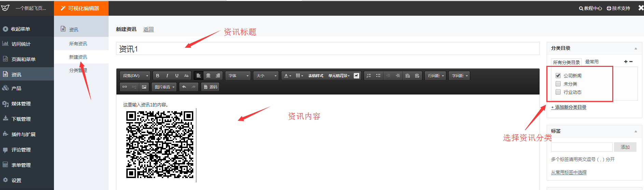Toggle 公司新闻 category checkbox
Image resolution: width=644 pixels, height=190 pixels.
click(558, 76)
